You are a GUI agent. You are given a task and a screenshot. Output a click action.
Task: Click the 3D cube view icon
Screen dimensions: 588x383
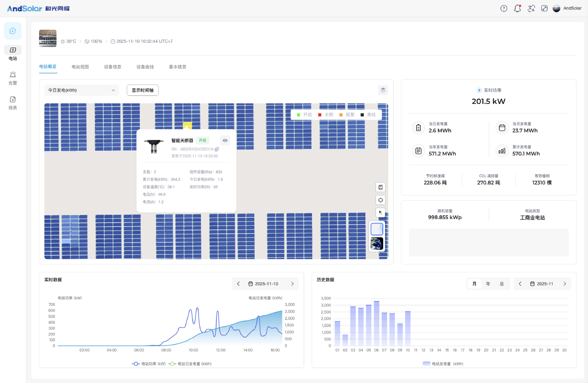[383, 90]
